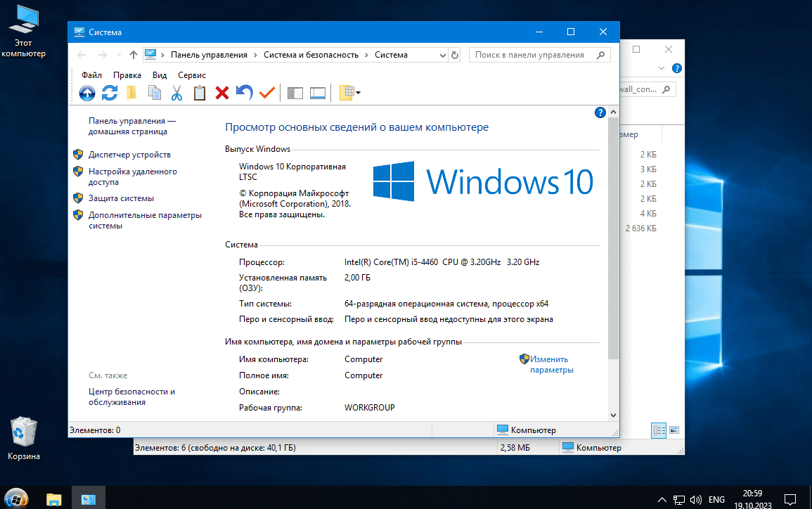Open the 'Вид' menu

pyautogui.click(x=160, y=75)
